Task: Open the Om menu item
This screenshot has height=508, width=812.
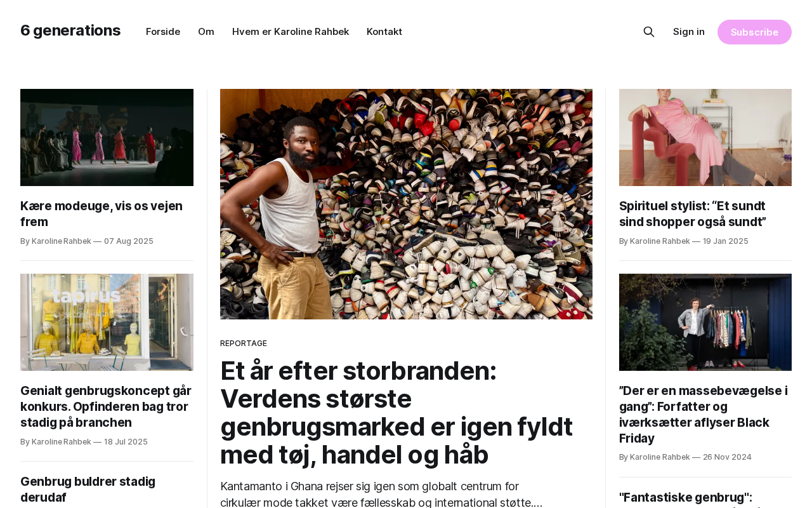Action: 206,32
